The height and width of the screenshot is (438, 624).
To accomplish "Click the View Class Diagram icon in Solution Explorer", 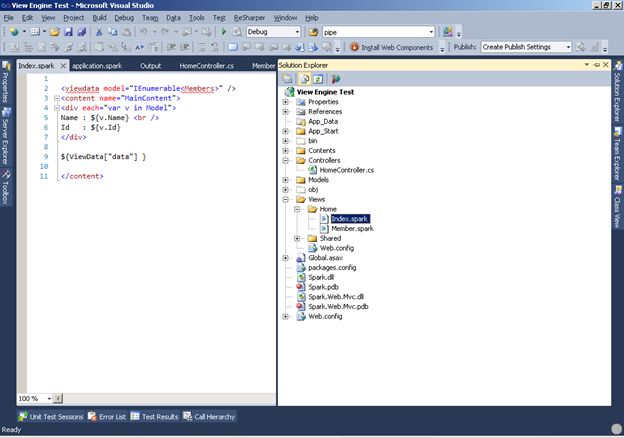I will (335, 79).
